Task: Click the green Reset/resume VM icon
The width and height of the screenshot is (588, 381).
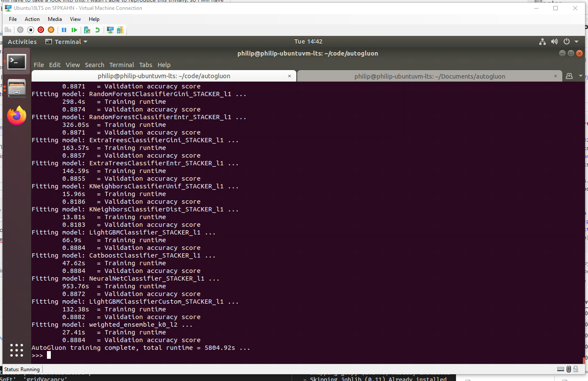Action: point(74,30)
